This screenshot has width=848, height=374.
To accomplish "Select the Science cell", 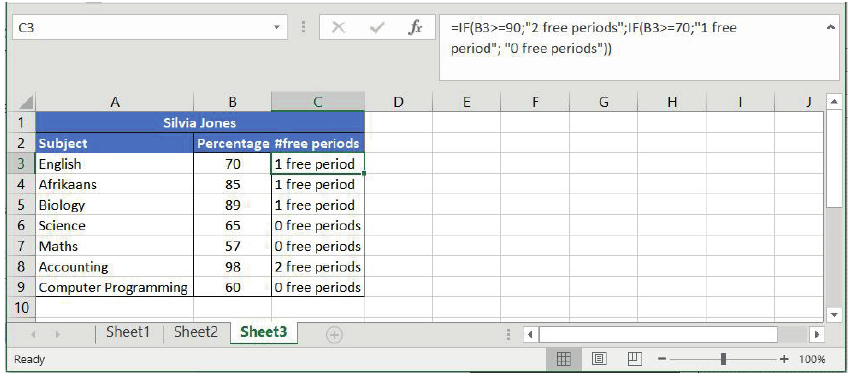I will pyautogui.click(x=114, y=225).
